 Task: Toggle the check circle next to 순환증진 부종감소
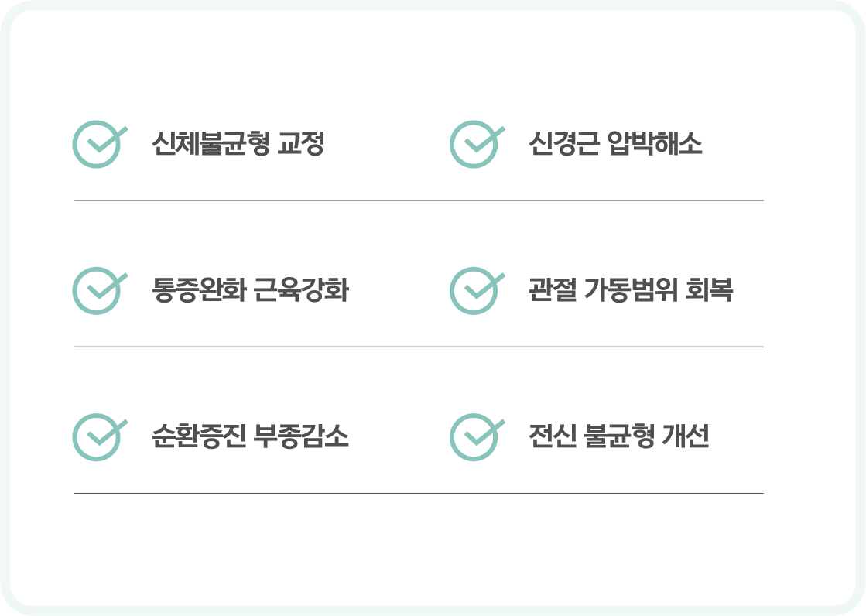[x=98, y=438]
